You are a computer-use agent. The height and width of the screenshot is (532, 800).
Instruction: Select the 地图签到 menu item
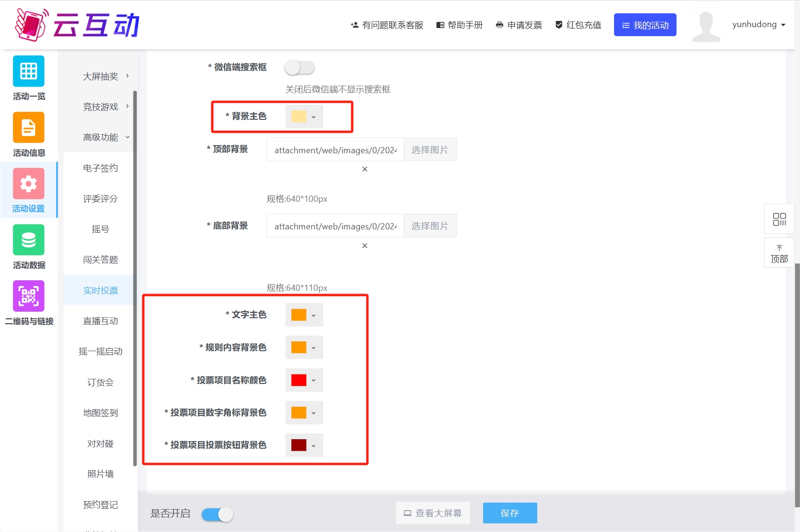100,413
